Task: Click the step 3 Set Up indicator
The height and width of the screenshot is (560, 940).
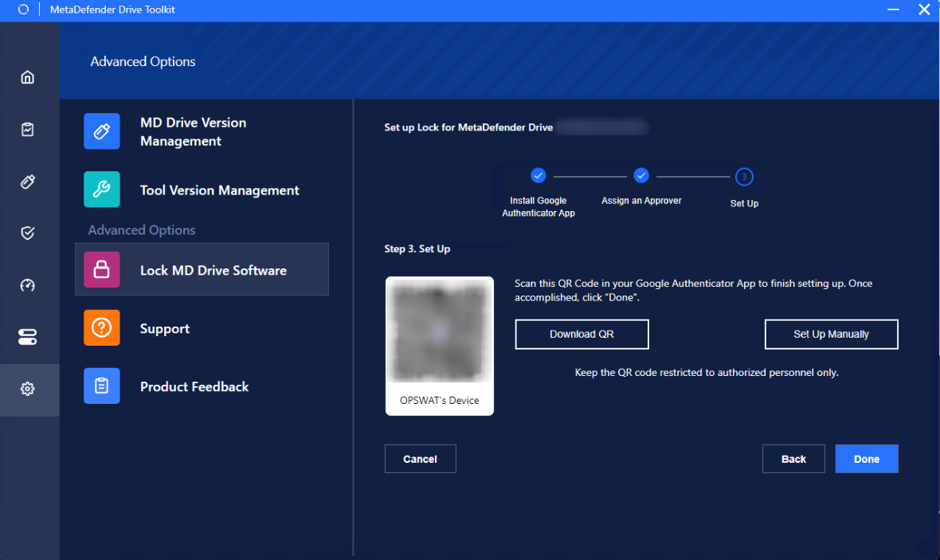Action: pos(744,177)
